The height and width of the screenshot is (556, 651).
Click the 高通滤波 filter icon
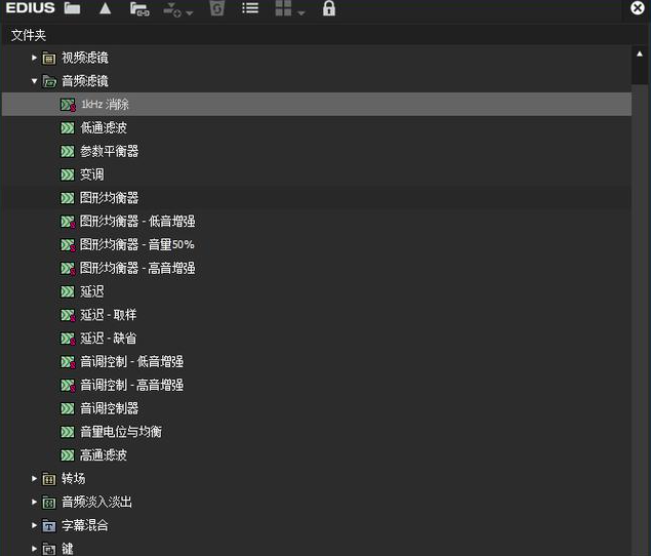coord(67,455)
